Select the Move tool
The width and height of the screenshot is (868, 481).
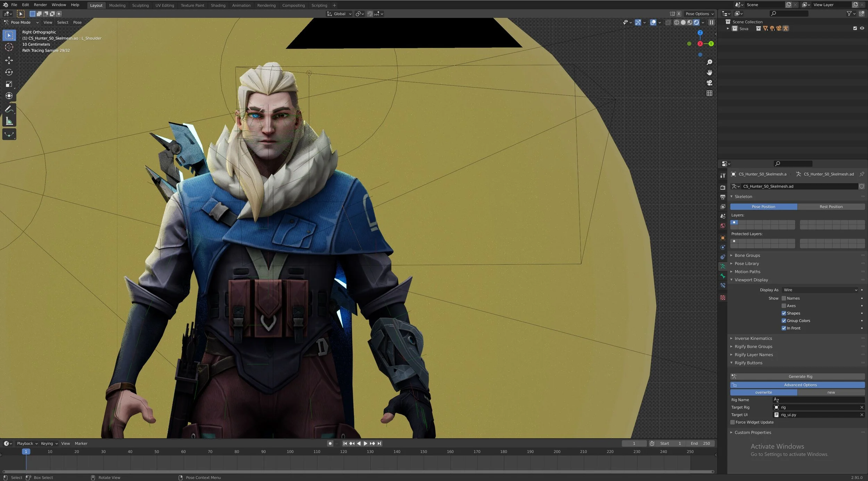click(x=9, y=60)
